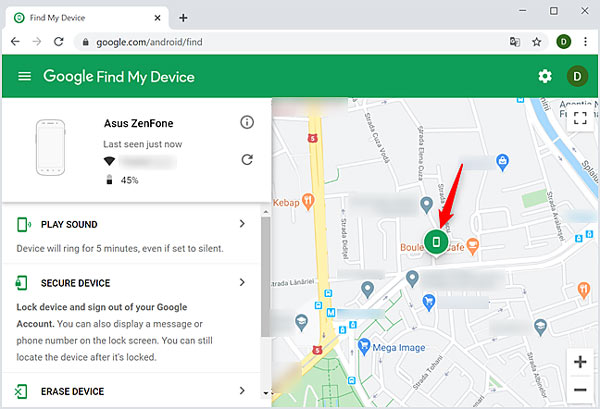The width and height of the screenshot is (600, 409).
Task: Click the green device location marker
Action: pos(436,242)
